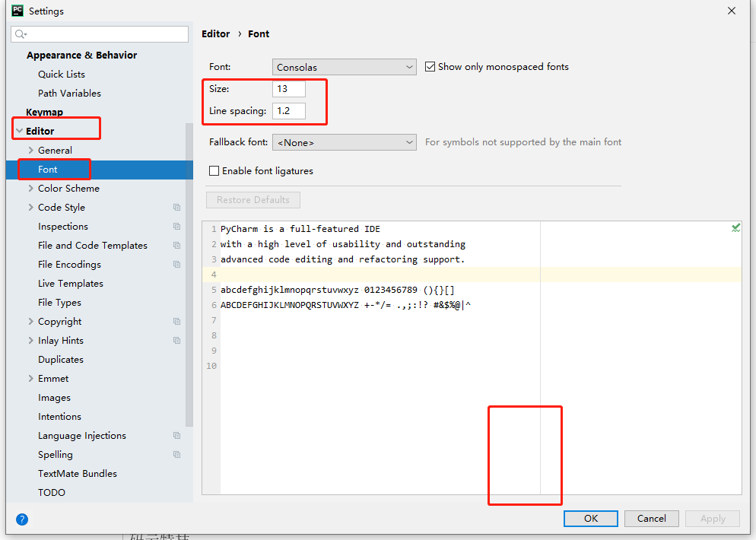Select Appearance & Behavior category
The image size is (756, 540).
click(x=81, y=55)
